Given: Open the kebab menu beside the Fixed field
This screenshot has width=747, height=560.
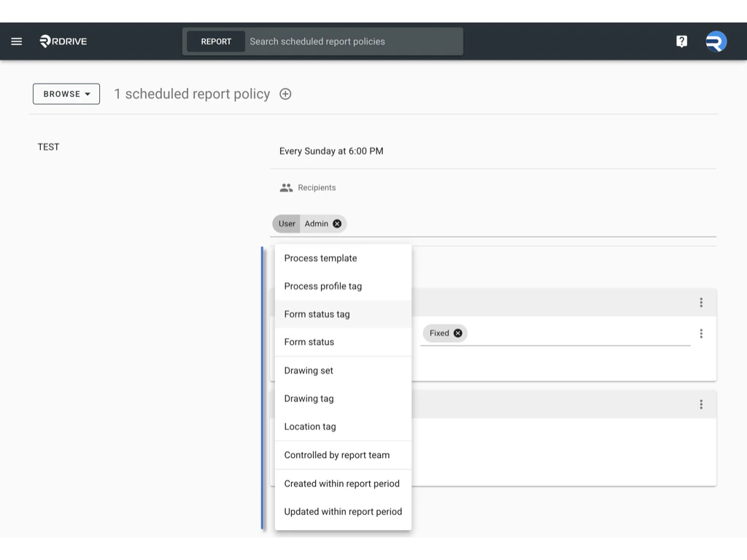Looking at the screenshot, I should [x=701, y=333].
